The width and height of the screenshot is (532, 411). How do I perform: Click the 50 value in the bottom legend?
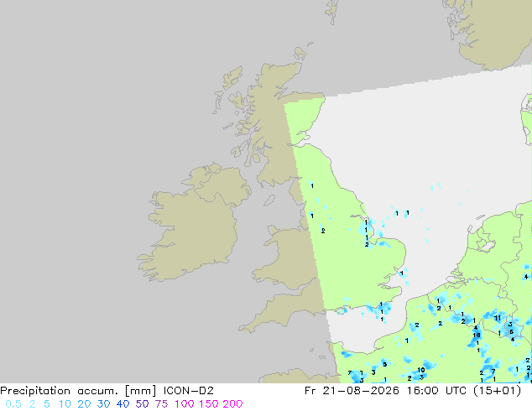142,404
